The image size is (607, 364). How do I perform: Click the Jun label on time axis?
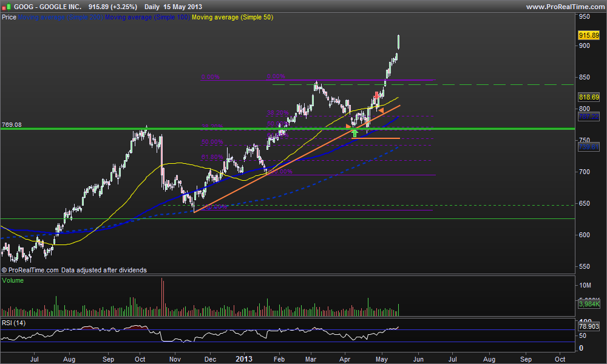[418, 359]
